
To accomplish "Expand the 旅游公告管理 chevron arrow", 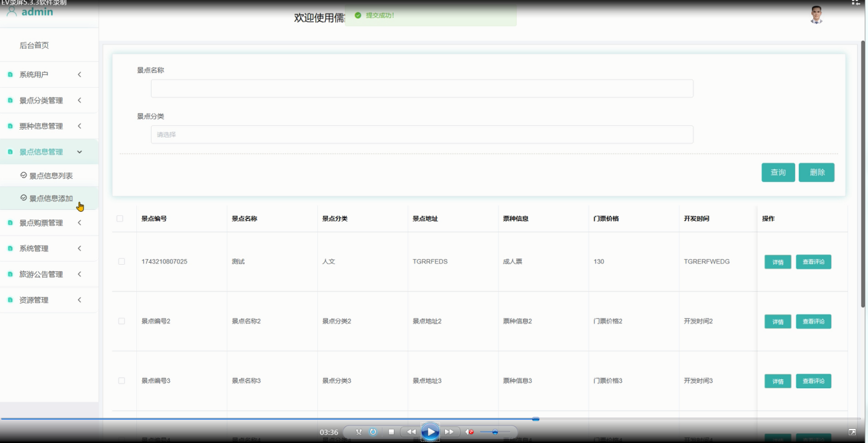I will pyautogui.click(x=80, y=274).
